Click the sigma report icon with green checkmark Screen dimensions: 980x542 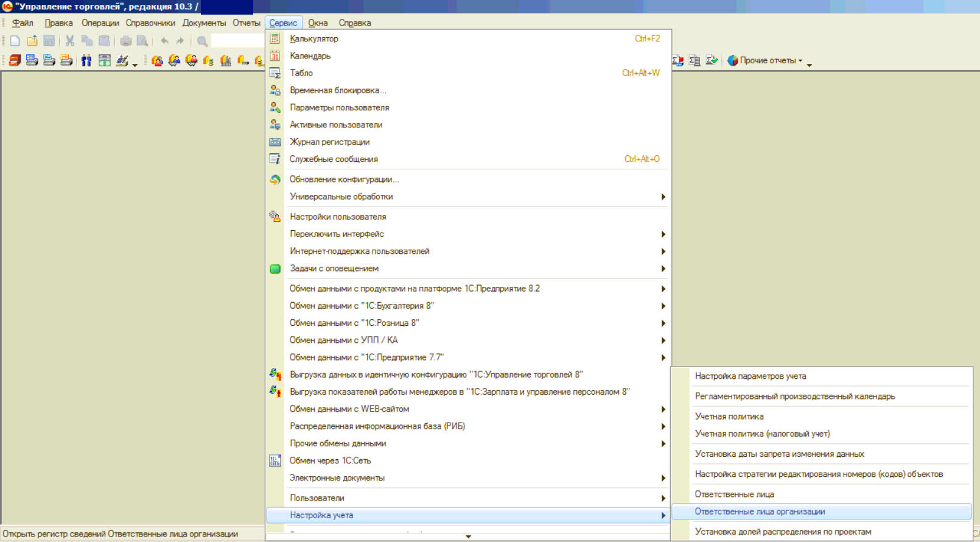coord(712,60)
